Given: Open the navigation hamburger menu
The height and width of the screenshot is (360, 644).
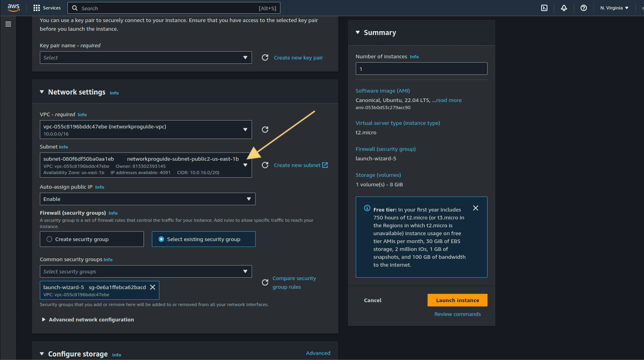Looking at the screenshot, I should (8, 24).
